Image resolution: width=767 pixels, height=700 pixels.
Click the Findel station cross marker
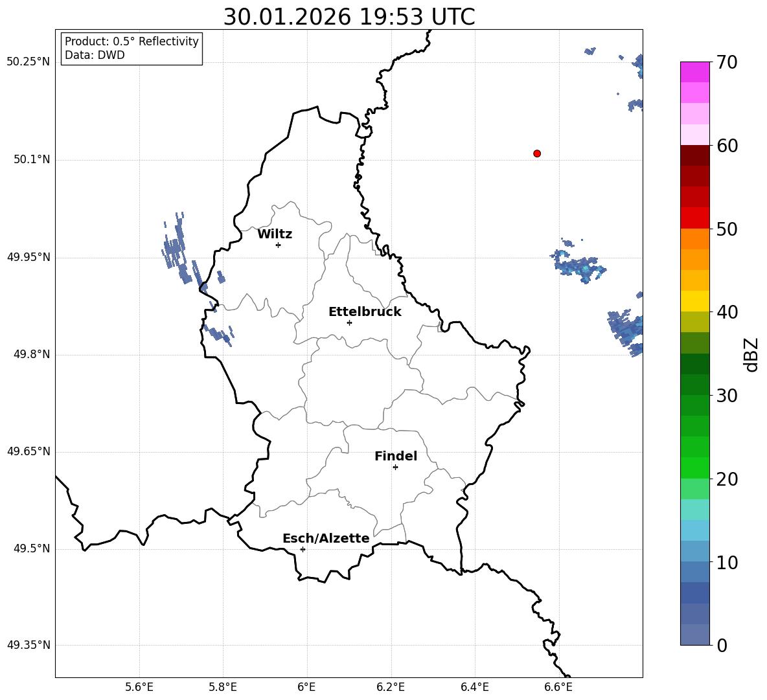click(x=395, y=468)
